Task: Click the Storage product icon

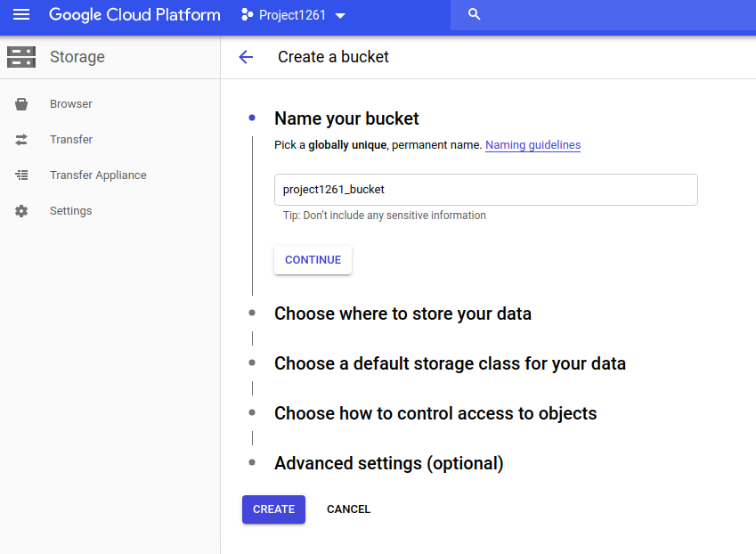Action: pos(21,57)
